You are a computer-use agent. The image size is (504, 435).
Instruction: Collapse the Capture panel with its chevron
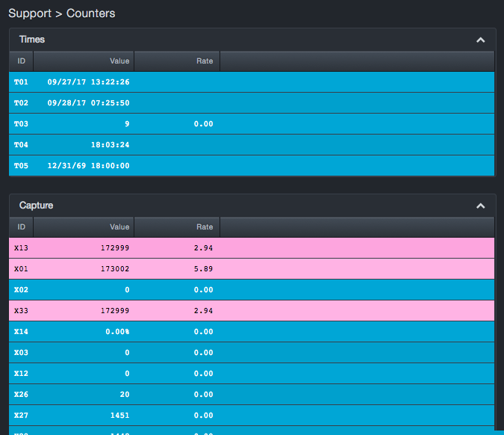480,206
